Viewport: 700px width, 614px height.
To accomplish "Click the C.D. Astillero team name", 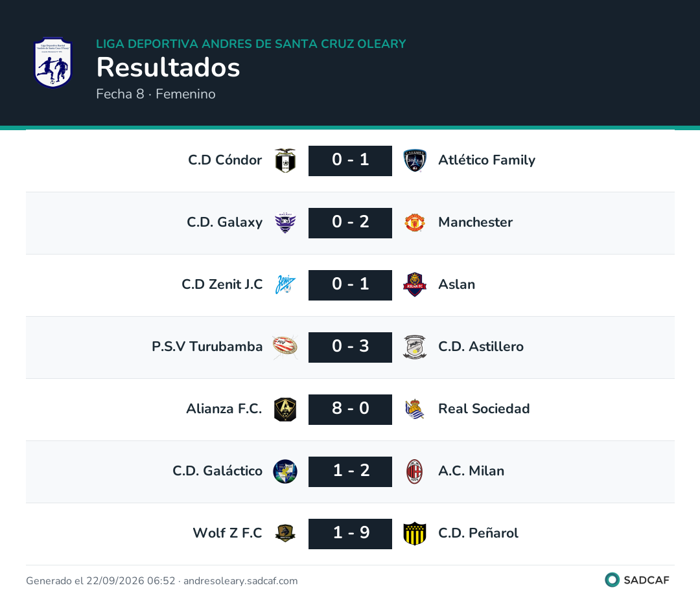I will [x=481, y=347].
